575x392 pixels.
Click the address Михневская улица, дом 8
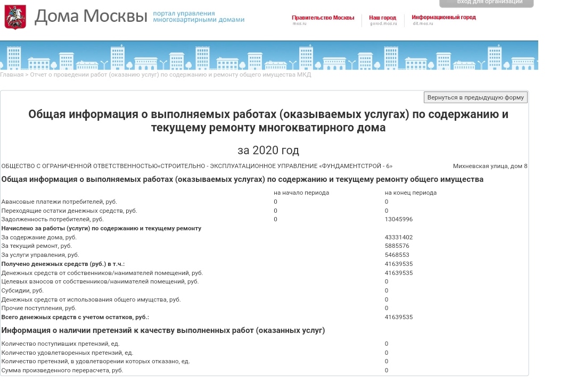click(490, 166)
